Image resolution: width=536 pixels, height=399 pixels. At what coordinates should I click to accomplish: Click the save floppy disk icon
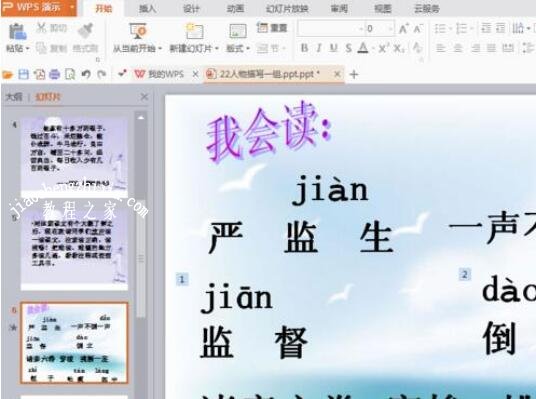coord(24,74)
